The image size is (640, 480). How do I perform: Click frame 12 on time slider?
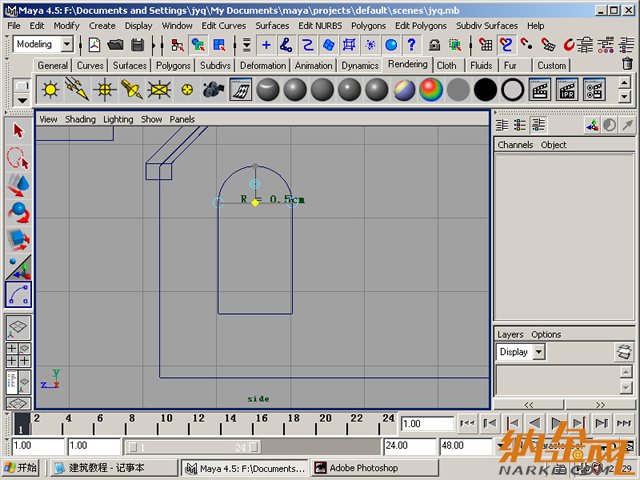pos(189,424)
